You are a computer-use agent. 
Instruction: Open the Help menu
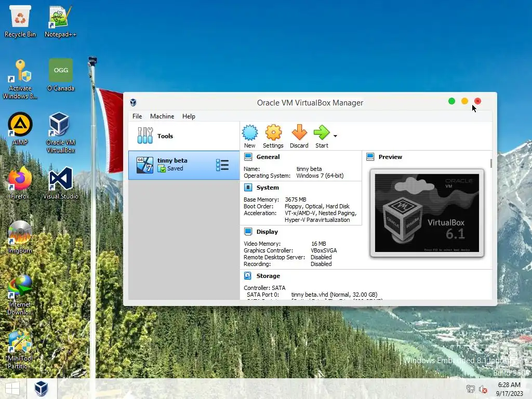tap(189, 116)
